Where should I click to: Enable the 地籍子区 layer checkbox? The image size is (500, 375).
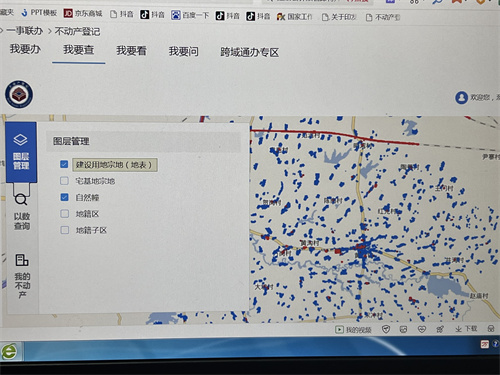coord(64,230)
